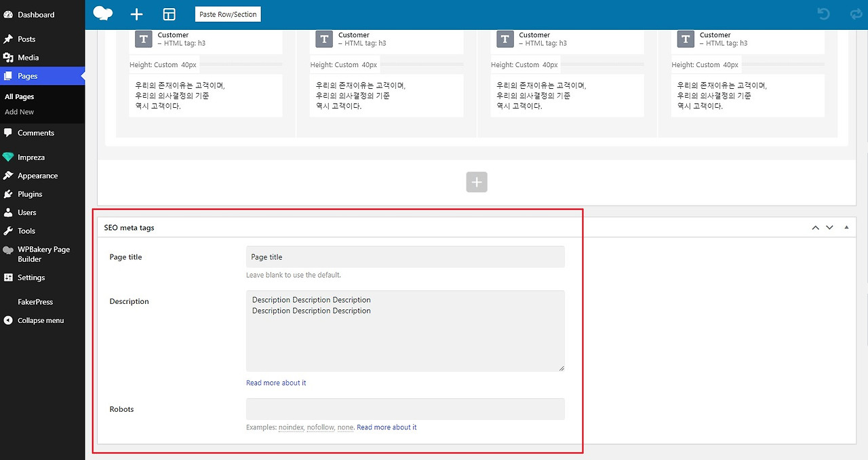The width and height of the screenshot is (868, 460).
Task: Click the Appearance paintbrush icon
Action: tap(8, 176)
